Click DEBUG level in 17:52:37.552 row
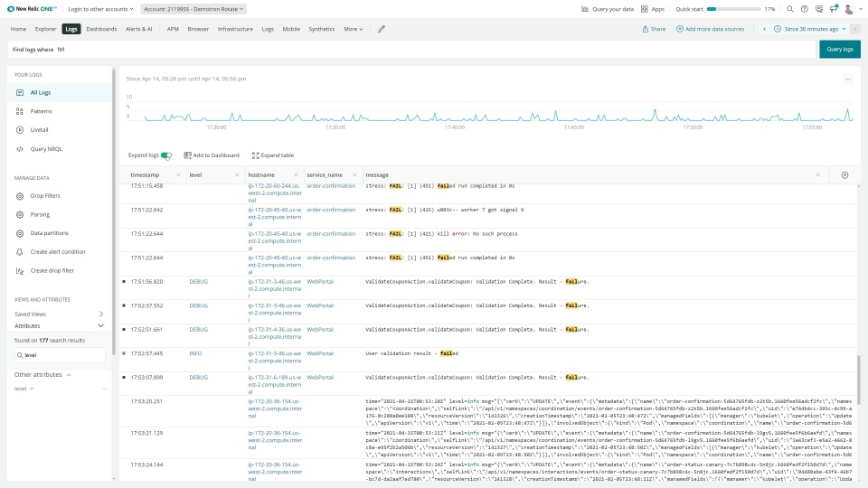The width and height of the screenshot is (868, 488). (199, 305)
